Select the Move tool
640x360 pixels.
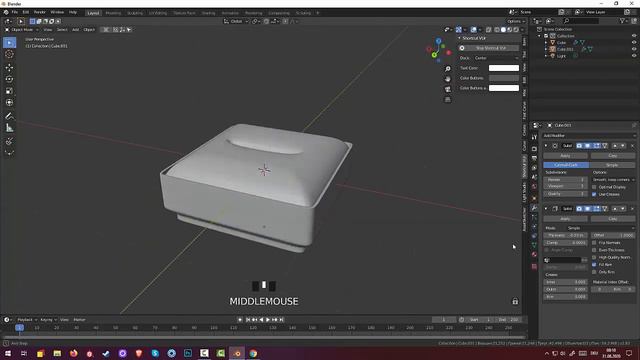(x=9, y=67)
